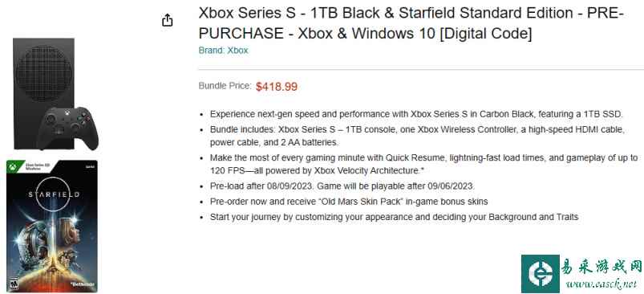Viewport: 644px width, 294px height.
Task: Click the ESRB M rating icon
Action: pyautogui.click(x=14, y=282)
